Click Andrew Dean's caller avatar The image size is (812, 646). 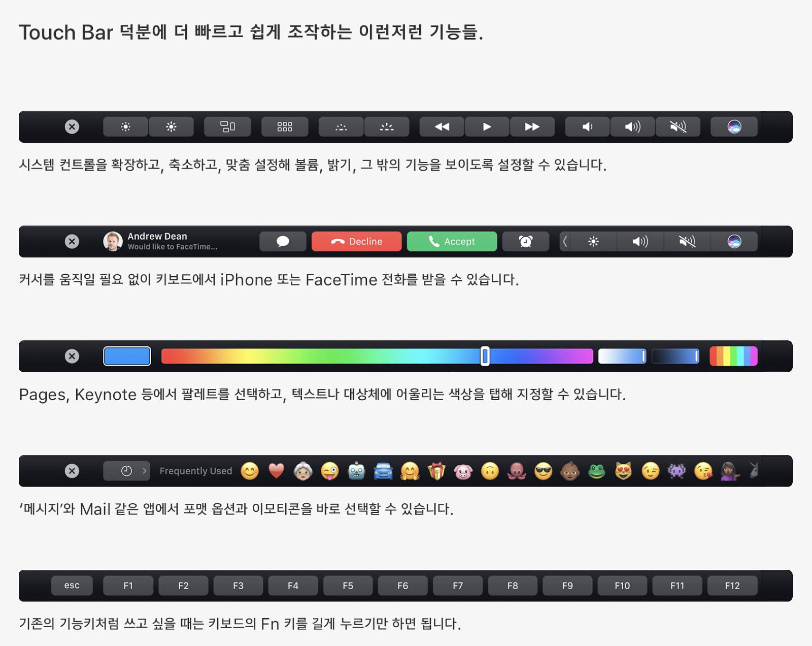tap(113, 242)
